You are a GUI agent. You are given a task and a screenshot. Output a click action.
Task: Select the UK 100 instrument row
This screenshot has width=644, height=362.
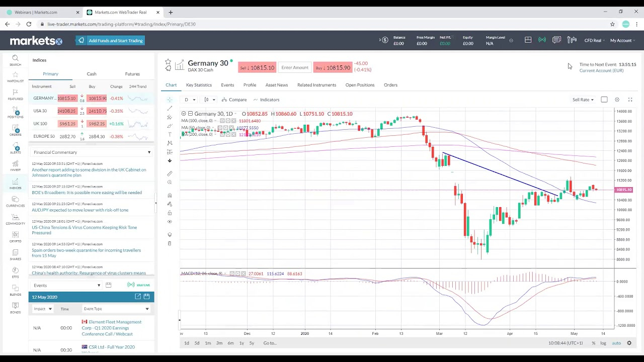point(91,124)
